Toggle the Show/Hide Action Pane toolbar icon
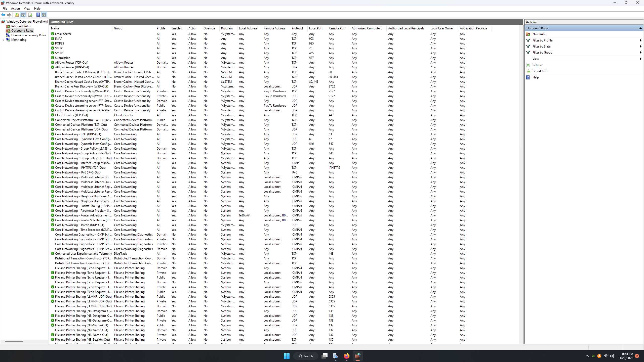The width and height of the screenshot is (644, 362). pos(44,15)
